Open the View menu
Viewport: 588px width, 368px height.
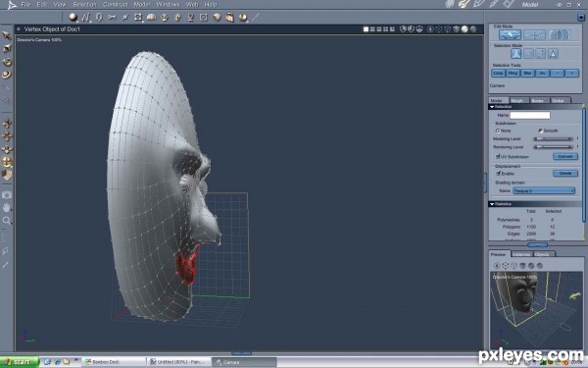click(60, 5)
